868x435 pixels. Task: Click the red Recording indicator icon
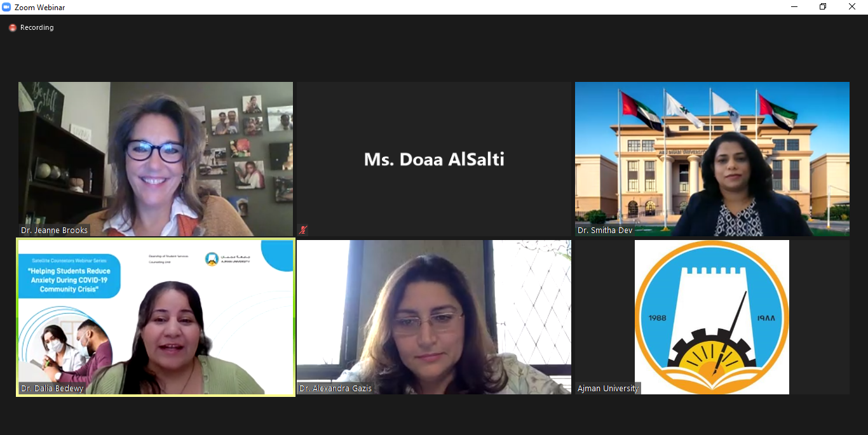point(12,28)
